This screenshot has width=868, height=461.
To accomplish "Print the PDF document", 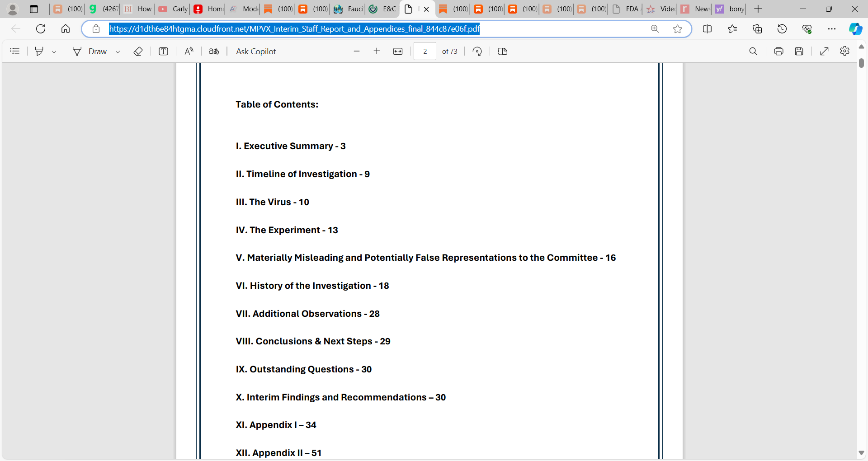I will tap(778, 51).
